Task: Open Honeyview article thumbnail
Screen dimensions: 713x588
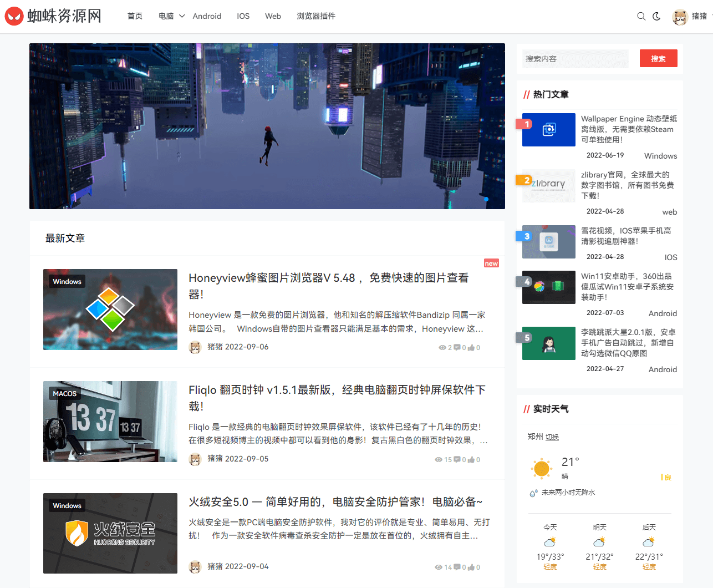Action: (x=110, y=310)
